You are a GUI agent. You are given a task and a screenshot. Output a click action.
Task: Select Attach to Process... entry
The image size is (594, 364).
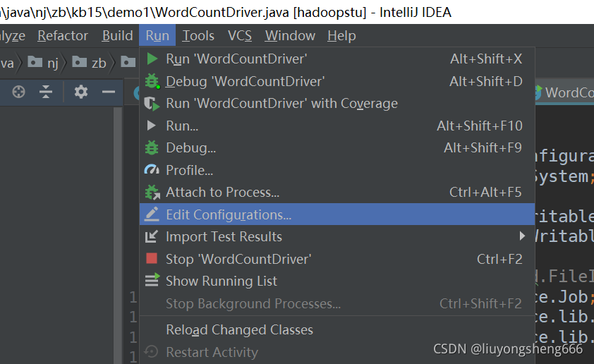(337, 193)
